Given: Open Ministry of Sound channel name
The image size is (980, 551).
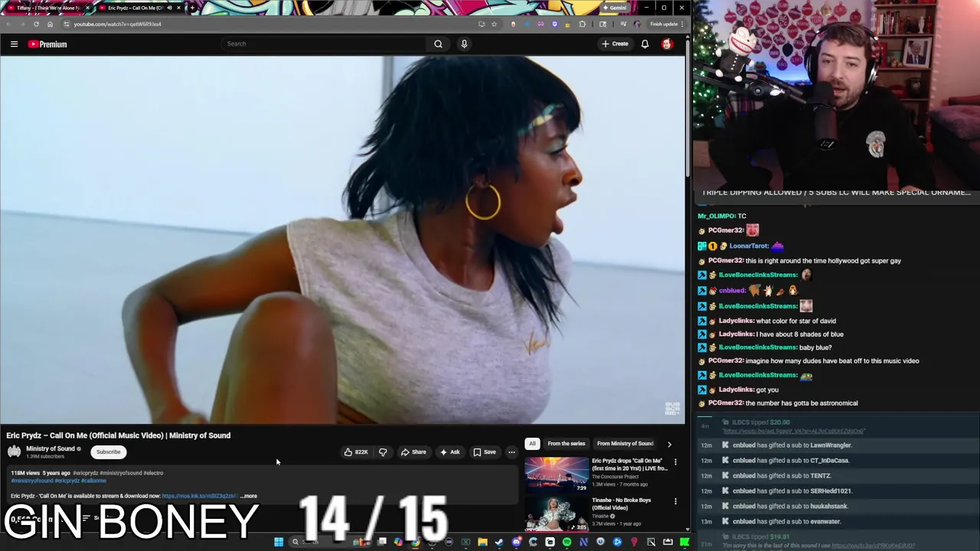Looking at the screenshot, I should click(x=51, y=449).
